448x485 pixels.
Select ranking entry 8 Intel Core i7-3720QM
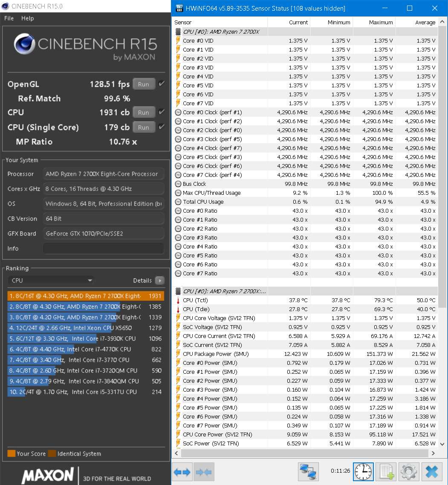(86, 370)
